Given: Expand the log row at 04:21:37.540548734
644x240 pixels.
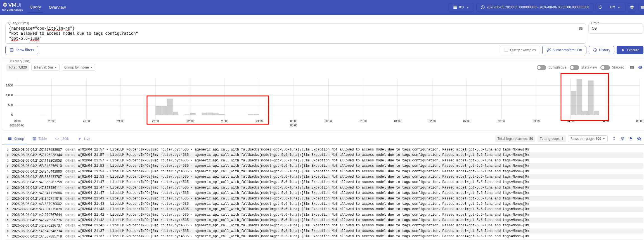Looking at the screenshot, I should pos(8,231).
